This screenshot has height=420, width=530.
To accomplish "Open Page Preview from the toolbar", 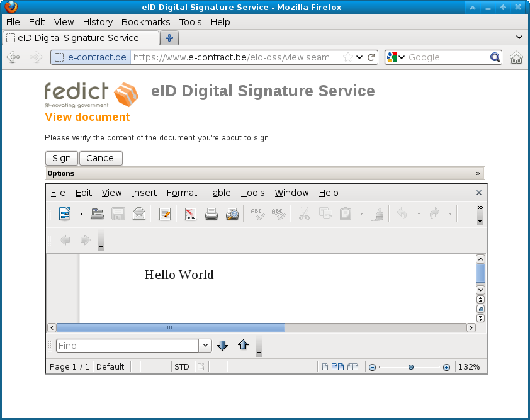I will tap(232, 214).
